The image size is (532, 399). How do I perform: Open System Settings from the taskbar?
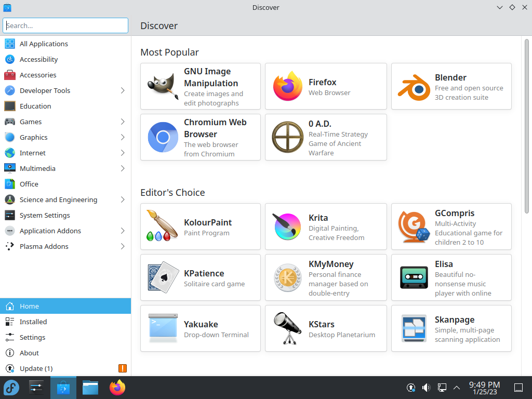point(36,388)
